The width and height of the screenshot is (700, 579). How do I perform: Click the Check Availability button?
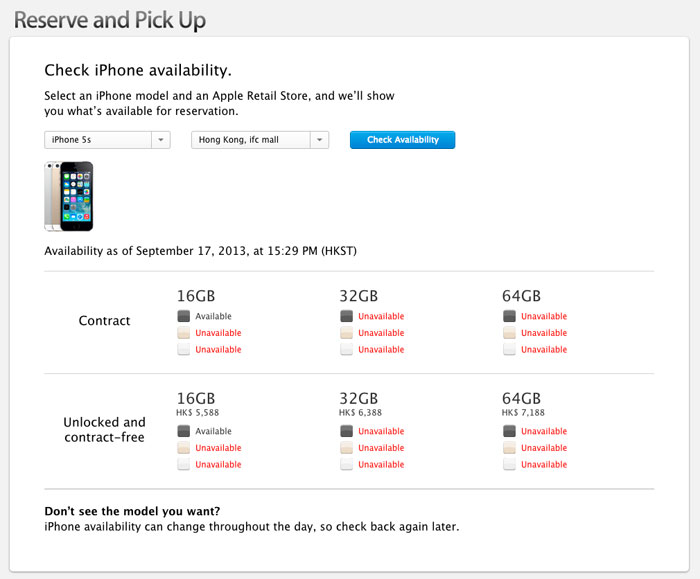coord(403,140)
